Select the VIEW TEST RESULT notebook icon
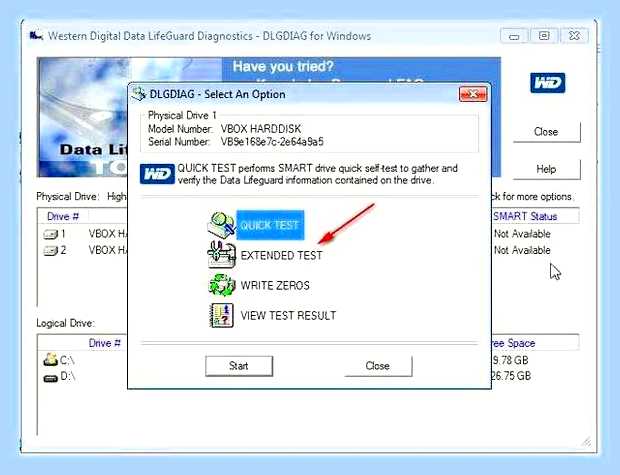Image resolution: width=620 pixels, height=475 pixels. coord(221,315)
